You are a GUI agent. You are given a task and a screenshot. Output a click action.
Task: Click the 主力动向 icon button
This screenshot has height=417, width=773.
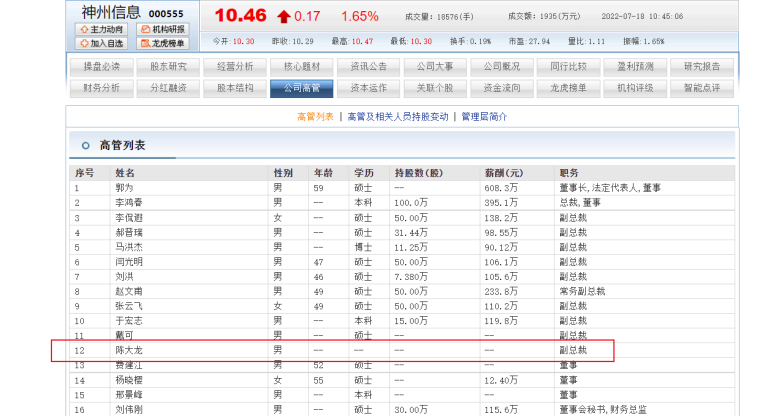coord(103,29)
